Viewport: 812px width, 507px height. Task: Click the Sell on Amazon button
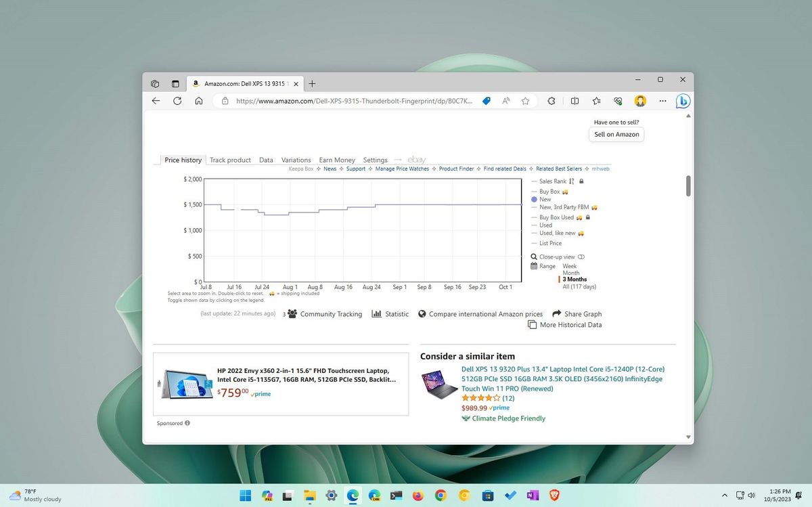point(616,134)
